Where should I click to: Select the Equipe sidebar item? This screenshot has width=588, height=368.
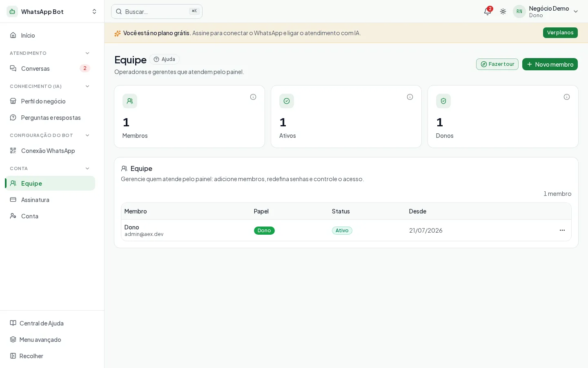pos(50,183)
